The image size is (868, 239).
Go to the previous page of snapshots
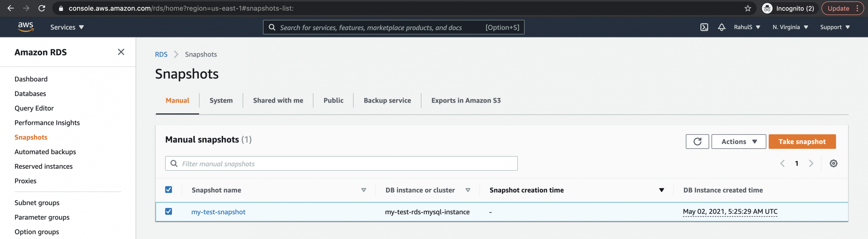pos(782,163)
